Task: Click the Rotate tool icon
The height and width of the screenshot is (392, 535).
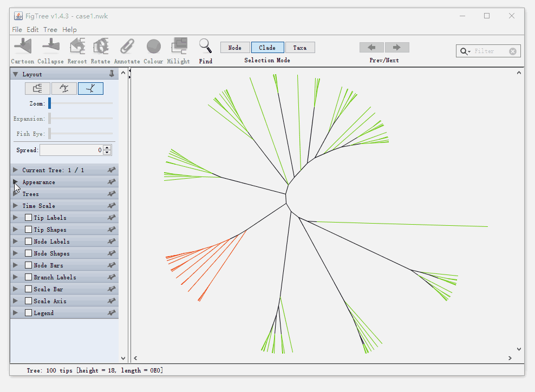Action: point(101,47)
